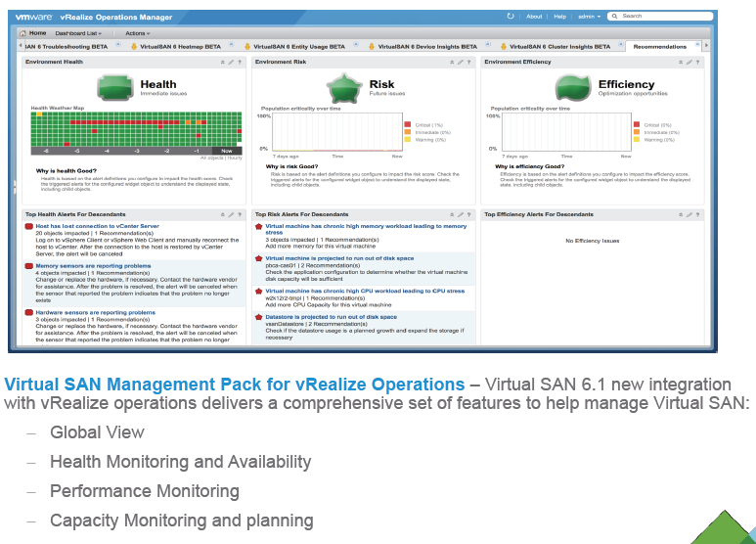Open 'Host has lost connection to vCenter Server' alert
This screenshot has width=756, height=544.
click(98, 226)
